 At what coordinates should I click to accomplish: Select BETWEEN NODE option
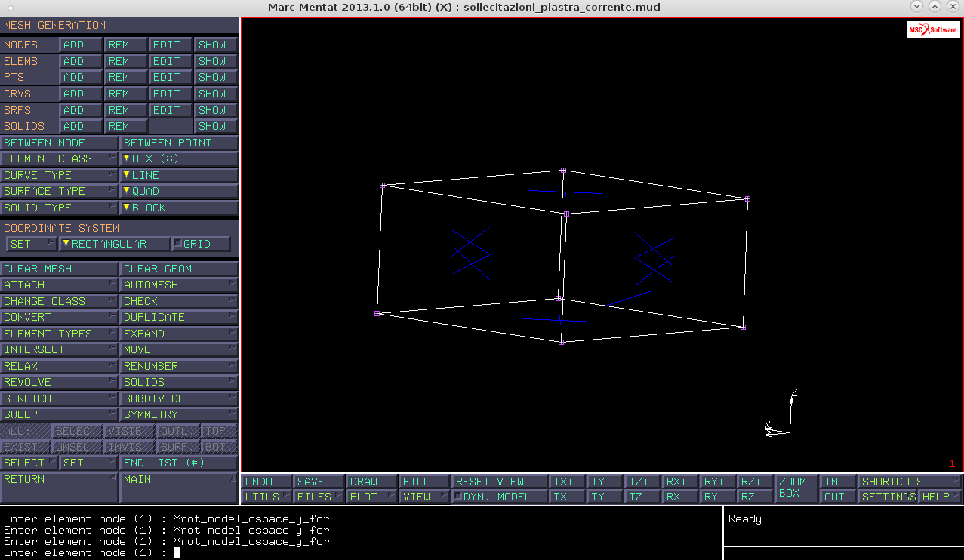[x=60, y=143]
